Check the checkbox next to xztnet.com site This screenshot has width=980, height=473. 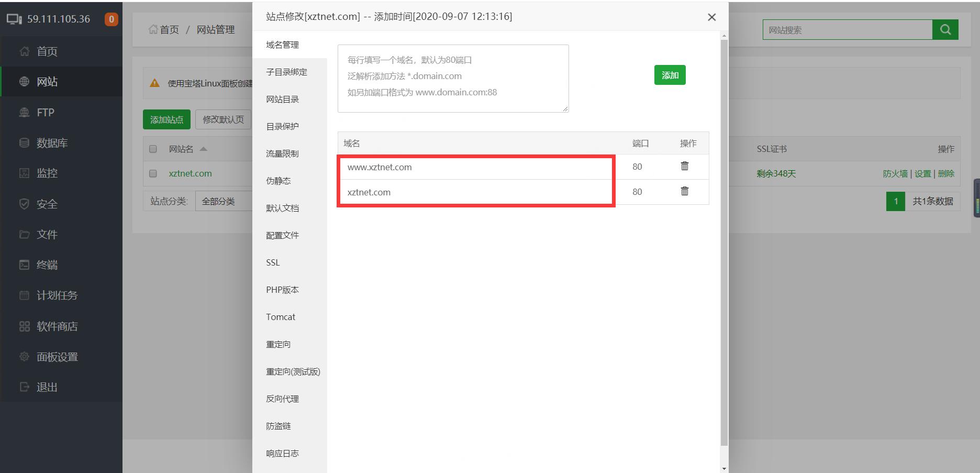(152, 173)
